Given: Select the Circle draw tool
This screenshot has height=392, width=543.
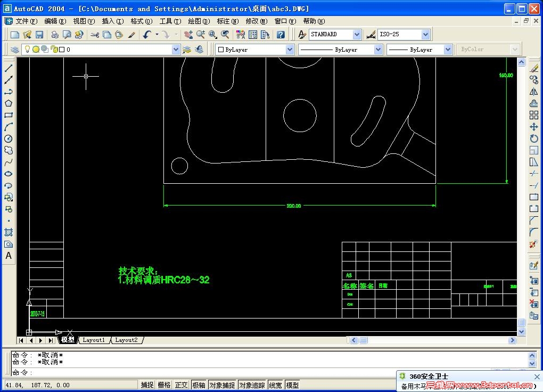Looking at the screenshot, I should click(9, 138).
